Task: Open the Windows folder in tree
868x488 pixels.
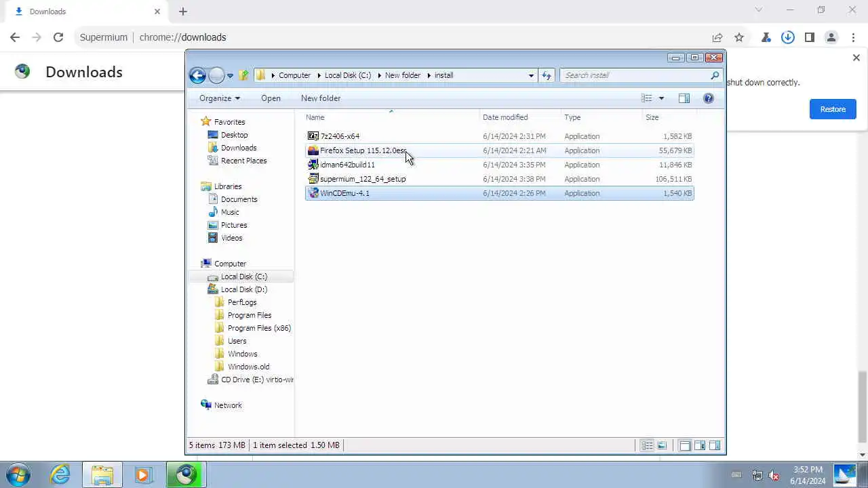Action: pos(242,354)
